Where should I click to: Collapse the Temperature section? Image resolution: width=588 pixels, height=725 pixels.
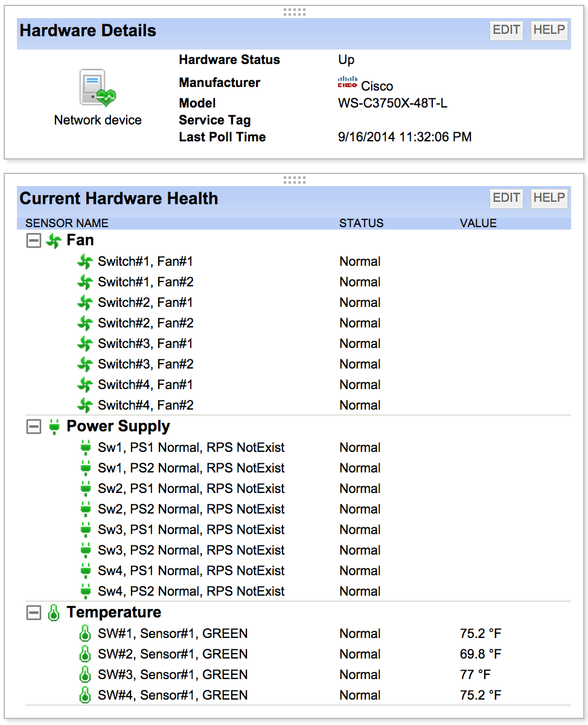[33, 612]
